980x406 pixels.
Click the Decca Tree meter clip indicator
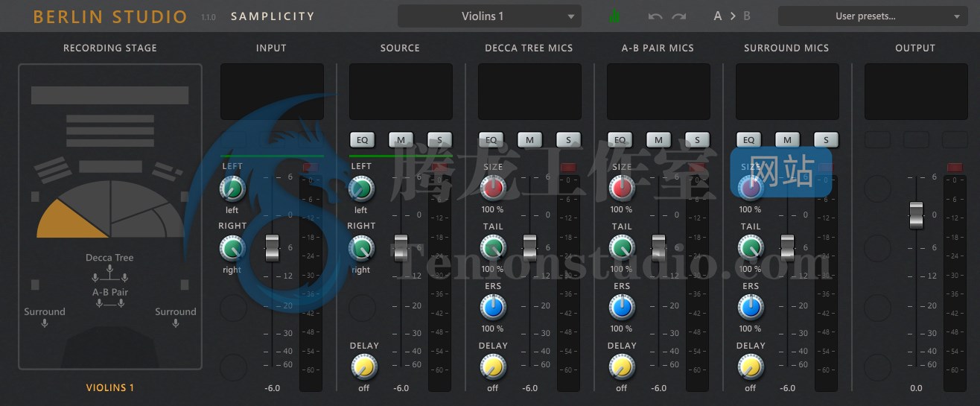(x=568, y=167)
